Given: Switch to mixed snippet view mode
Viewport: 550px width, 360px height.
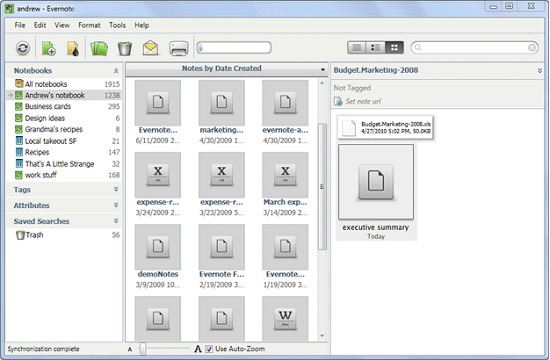Looking at the screenshot, I should 375,48.
